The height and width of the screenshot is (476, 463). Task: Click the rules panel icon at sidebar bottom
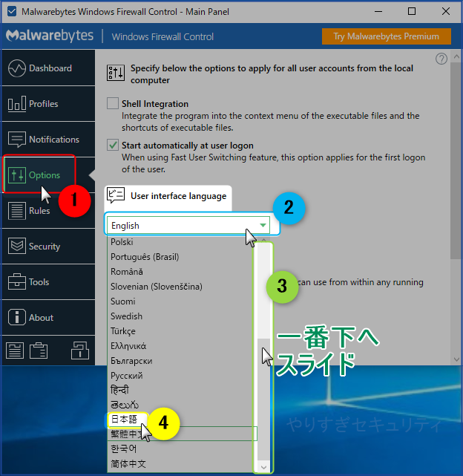click(15, 351)
